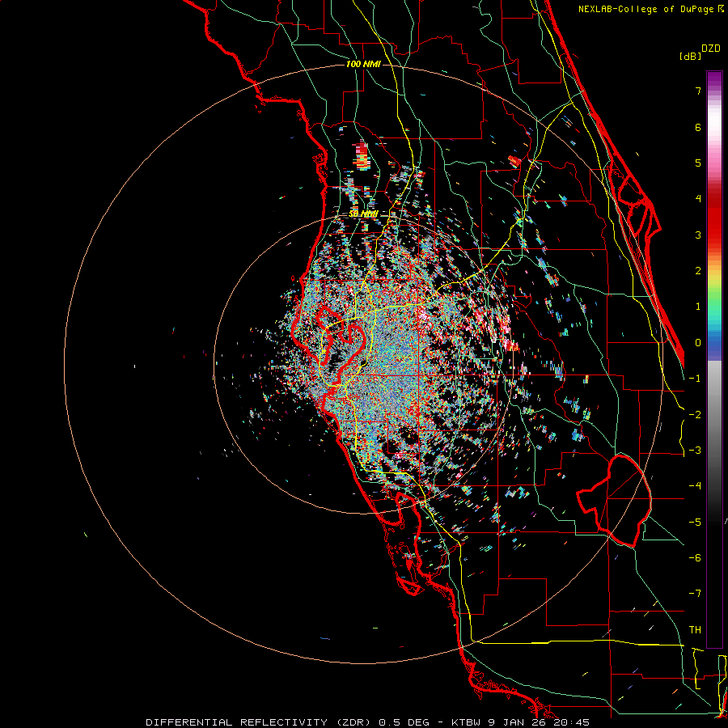
Task: Click the 100 NMI range ring label
Action: pyautogui.click(x=363, y=64)
